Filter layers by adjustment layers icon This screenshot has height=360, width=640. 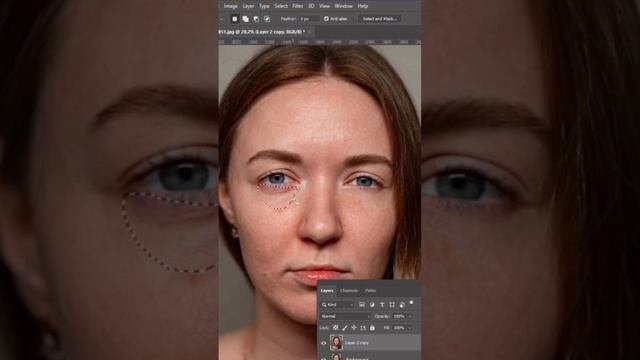click(x=372, y=304)
